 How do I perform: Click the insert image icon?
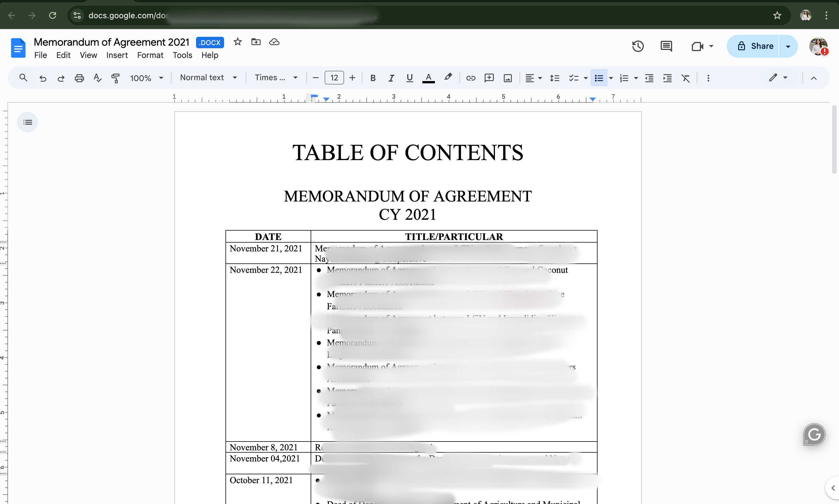click(x=508, y=78)
